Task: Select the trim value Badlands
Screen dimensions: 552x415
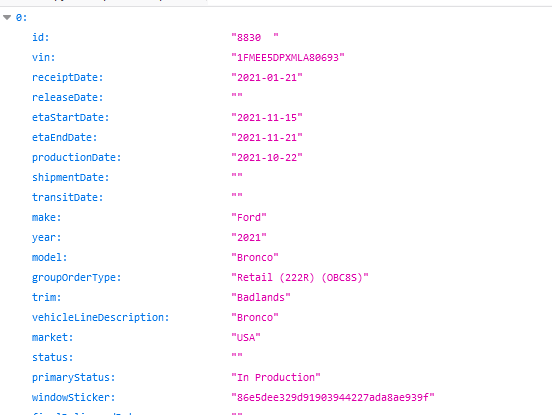Action: [x=261, y=297]
